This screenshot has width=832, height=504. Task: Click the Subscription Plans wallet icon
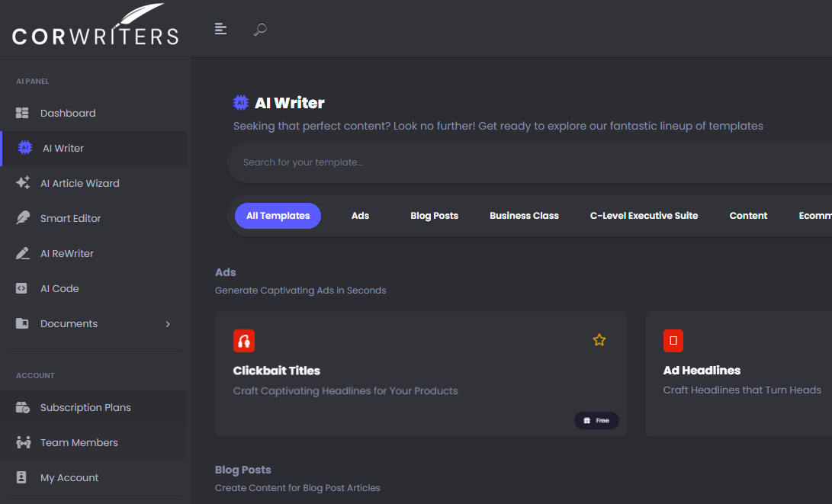coord(23,407)
